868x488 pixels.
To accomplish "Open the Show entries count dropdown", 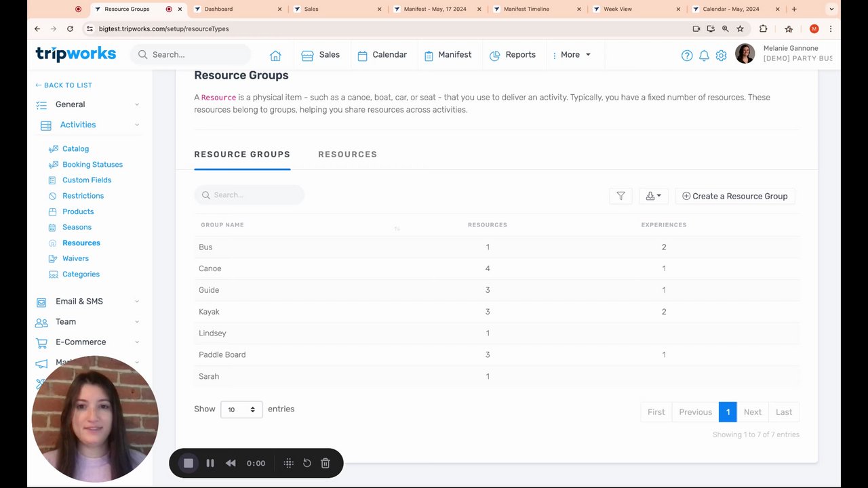I will pos(241,409).
